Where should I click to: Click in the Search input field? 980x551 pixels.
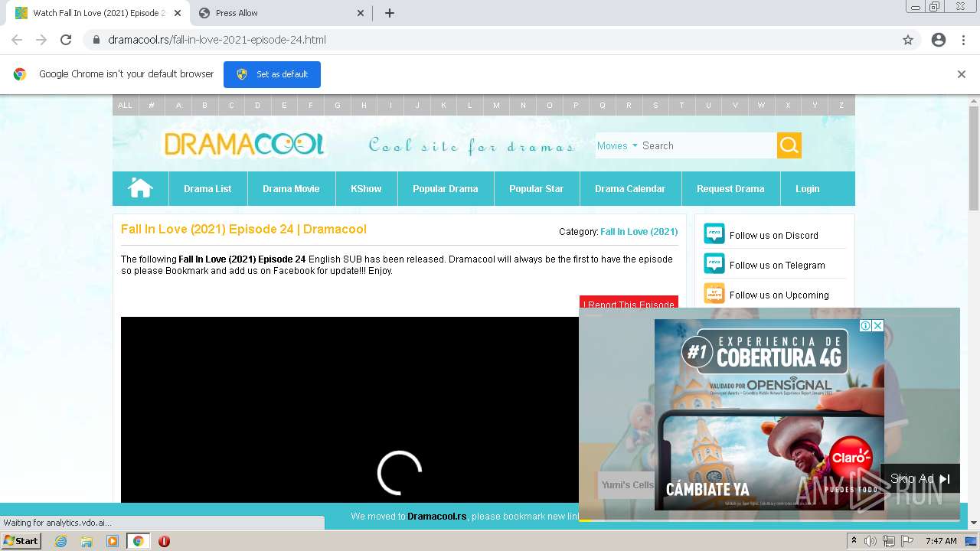(707, 145)
